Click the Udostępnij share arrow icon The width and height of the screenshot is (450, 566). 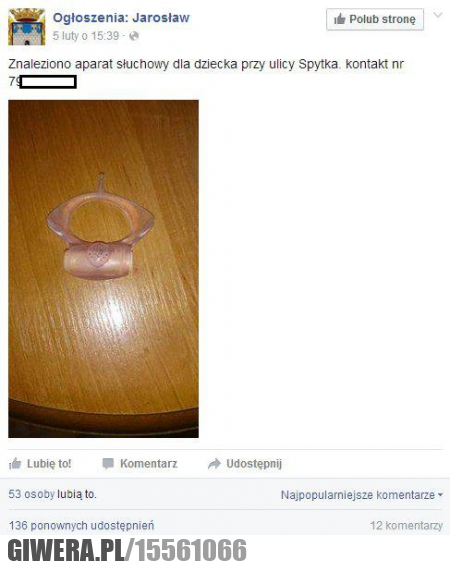click(x=214, y=464)
